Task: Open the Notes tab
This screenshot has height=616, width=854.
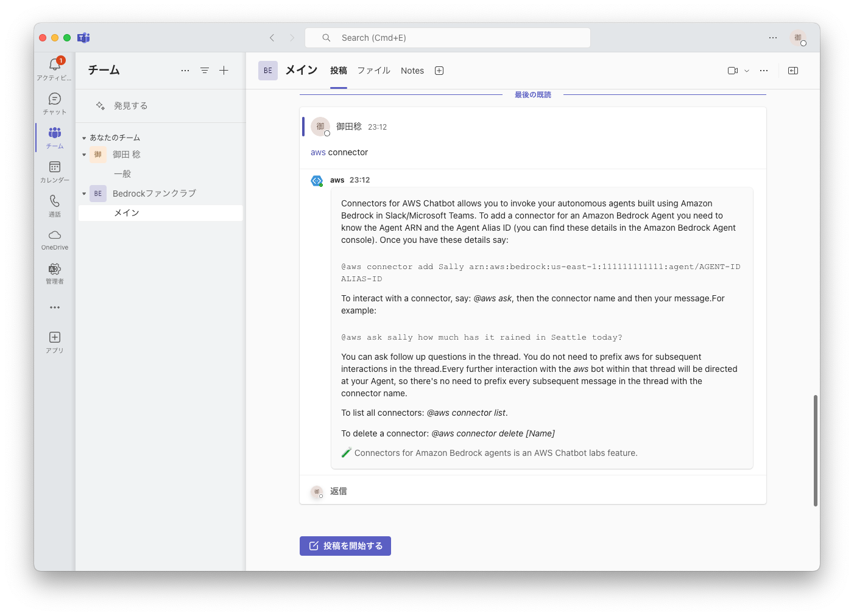Action: (x=412, y=71)
